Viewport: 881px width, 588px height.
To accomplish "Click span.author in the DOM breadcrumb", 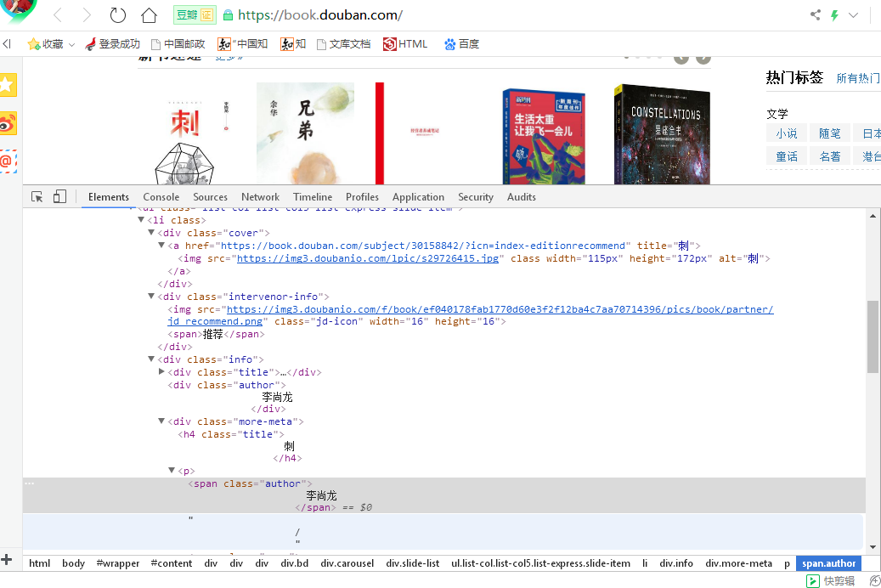I will coord(828,563).
